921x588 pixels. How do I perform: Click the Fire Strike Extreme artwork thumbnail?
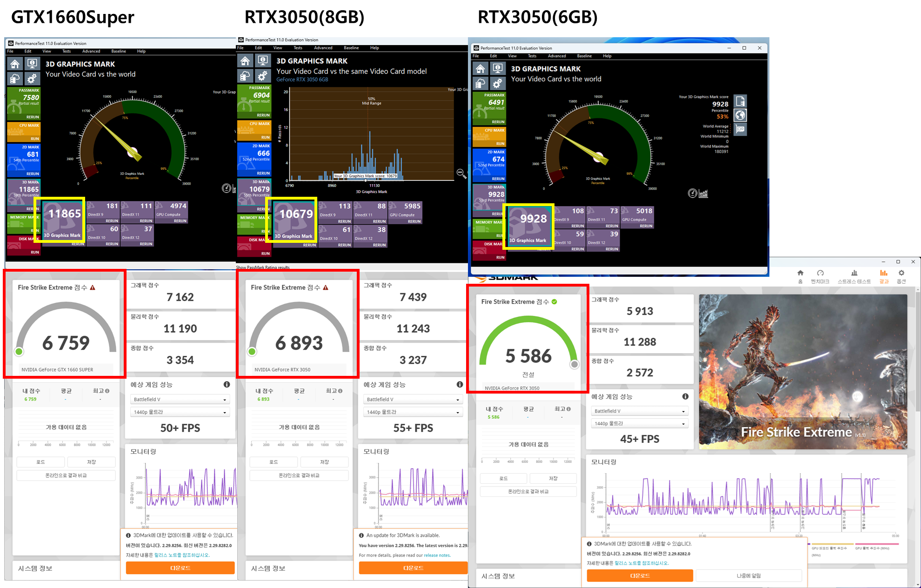(803, 372)
